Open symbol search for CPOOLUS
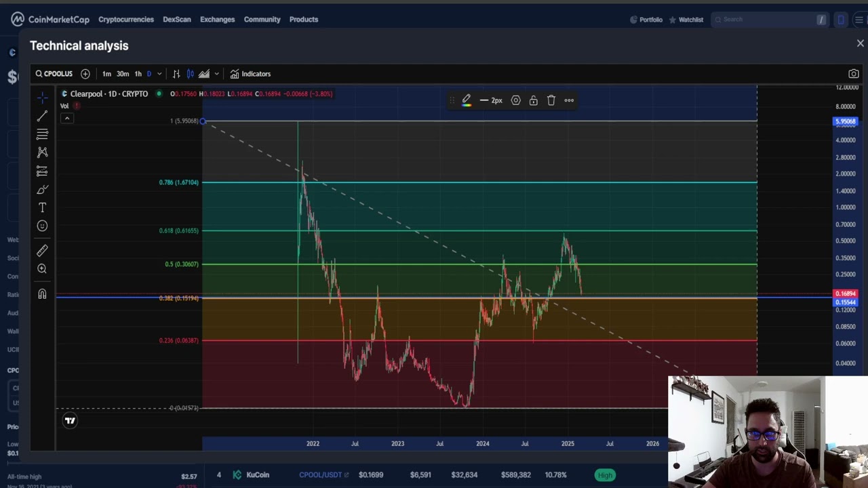 click(x=54, y=74)
